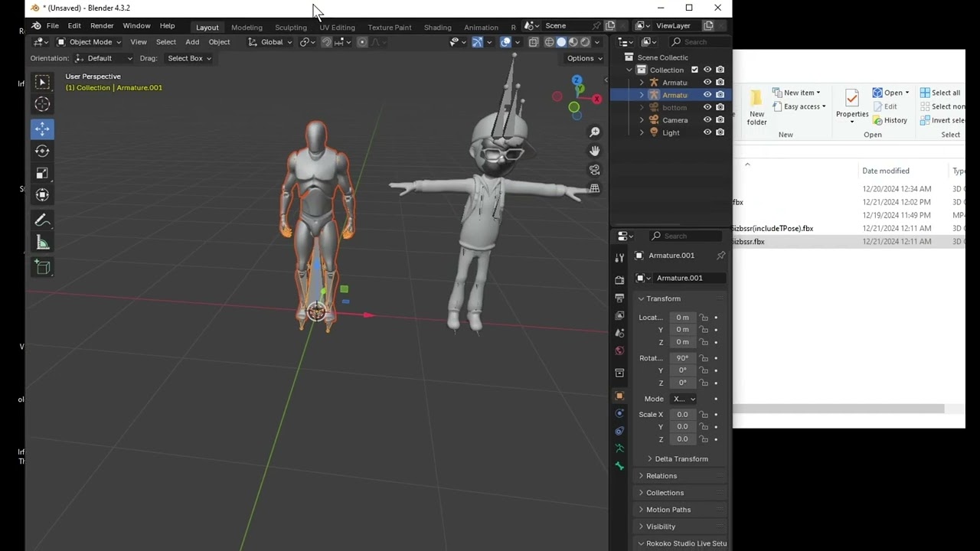
Task: Open the Object Constraints properties tab
Action: (619, 431)
